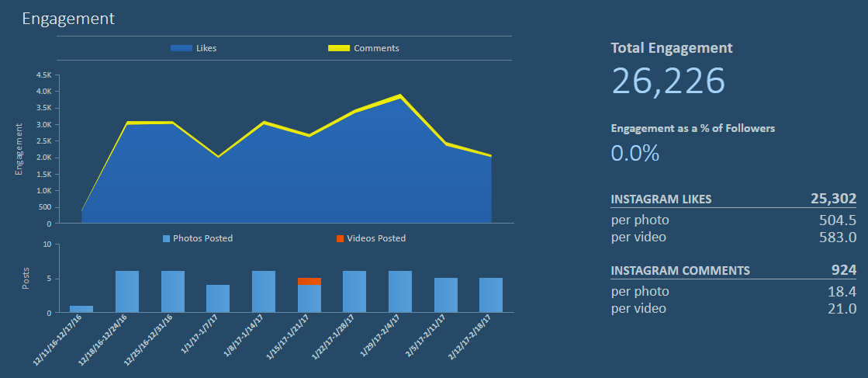This screenshot has width=868, height=378.
Task: Hide the Likes series via legend label
Action: (207, 48)
